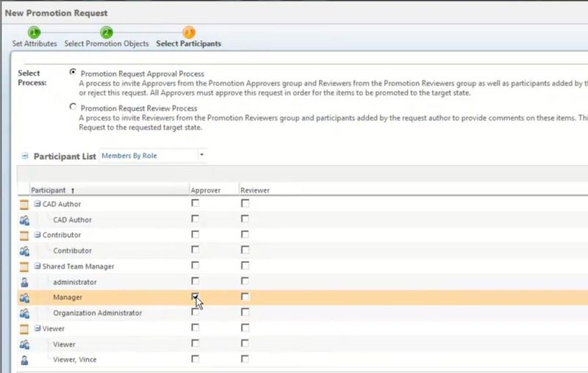Click Promotion Request Approval Process label
The height and width of the screenshot is (373, 588).
coord(143,73)
